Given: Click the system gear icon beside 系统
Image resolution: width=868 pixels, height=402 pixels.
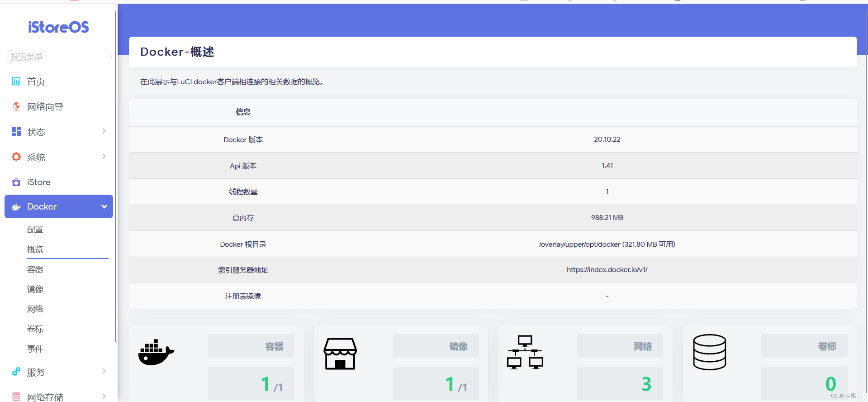Looking at the screenshot, I should pos(16,157).
